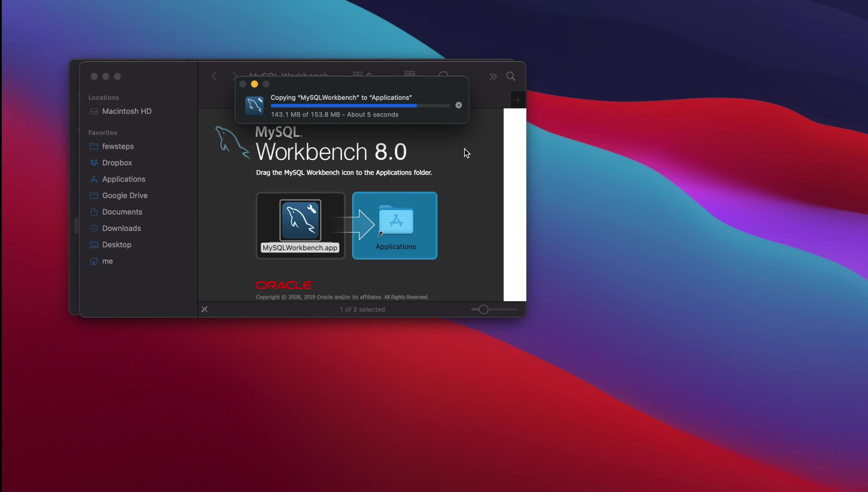Click the MySQL dolphin logo in the window
Viewport: 868px width, 492px height.
click(232, 142)
